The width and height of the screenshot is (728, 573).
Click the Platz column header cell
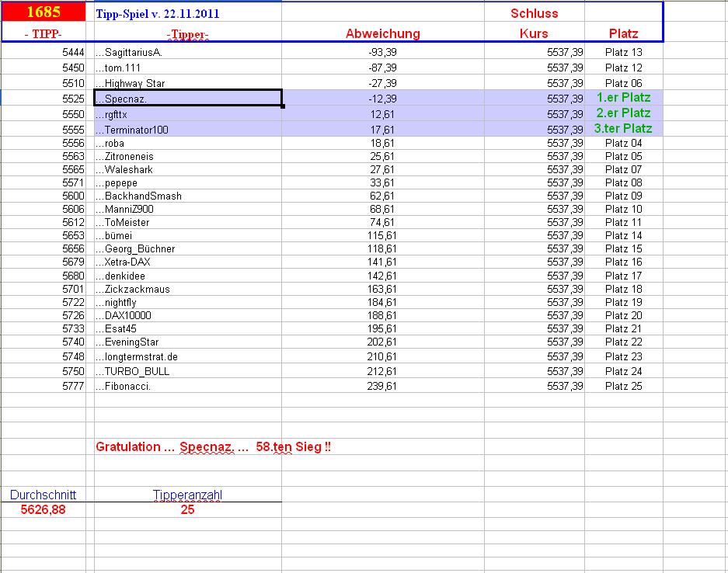(x=623, y=33)
